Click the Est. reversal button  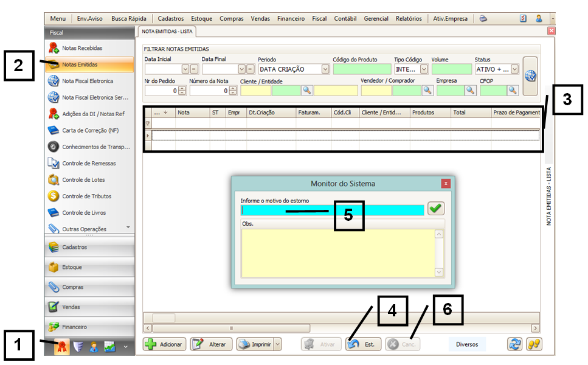point(364,344)
